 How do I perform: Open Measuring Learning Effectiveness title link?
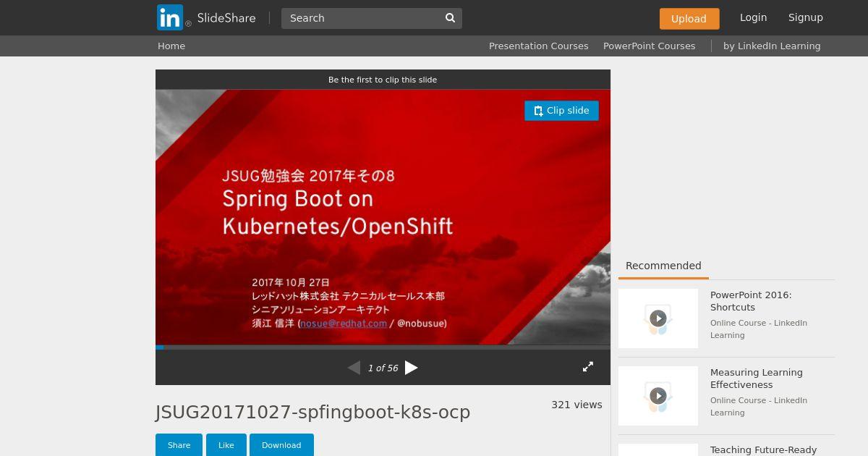pyautogui.click(x=757, y=379)
